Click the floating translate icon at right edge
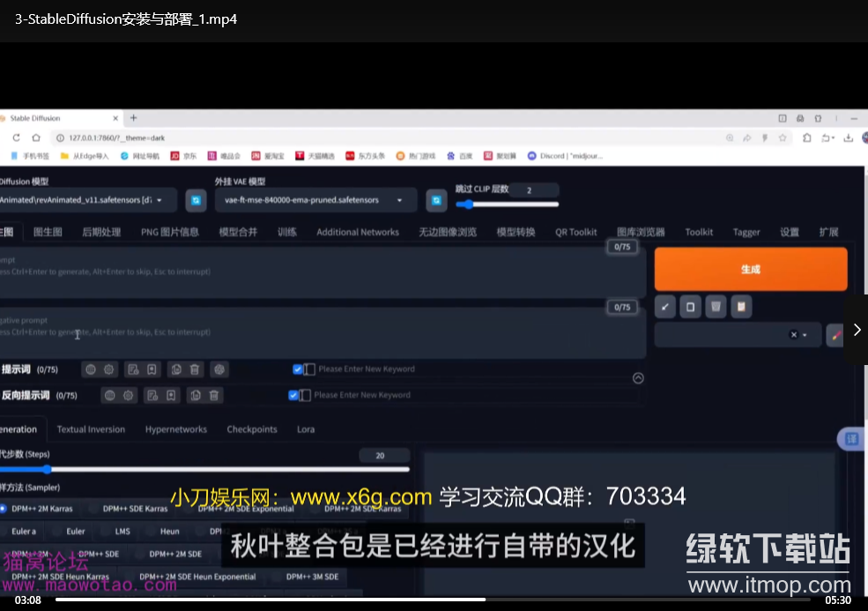The image size is (868, 611). tap(851, 439)
